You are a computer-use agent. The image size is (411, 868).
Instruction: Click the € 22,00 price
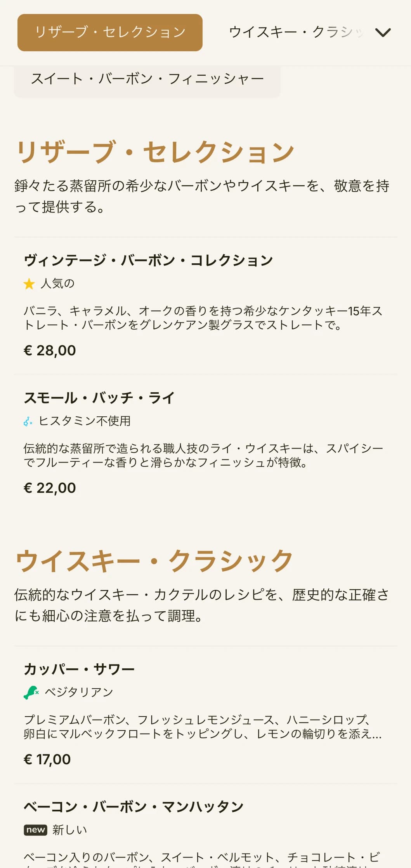coord(50,488)
